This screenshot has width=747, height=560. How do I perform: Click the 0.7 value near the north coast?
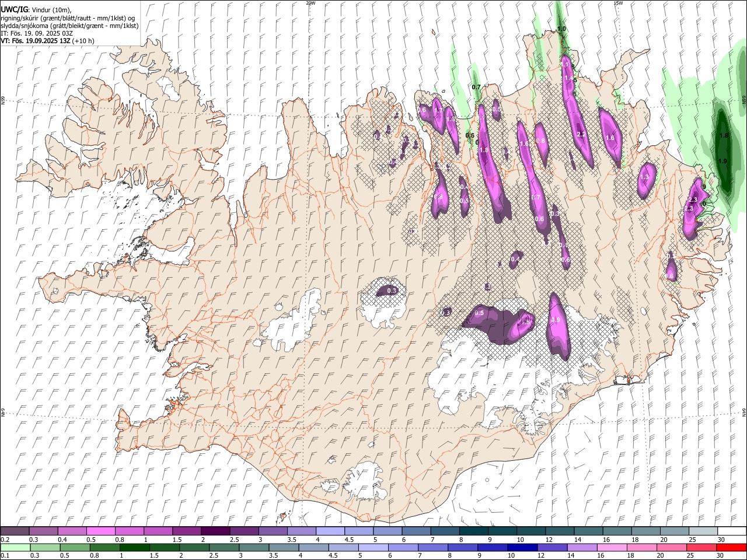476,87
